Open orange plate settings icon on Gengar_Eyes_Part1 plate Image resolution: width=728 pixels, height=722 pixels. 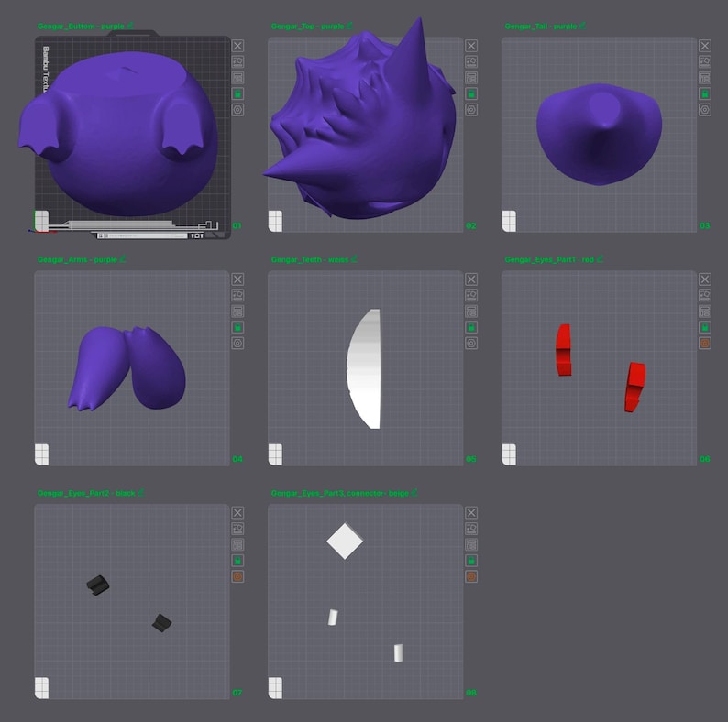click(x=705, y=344)
